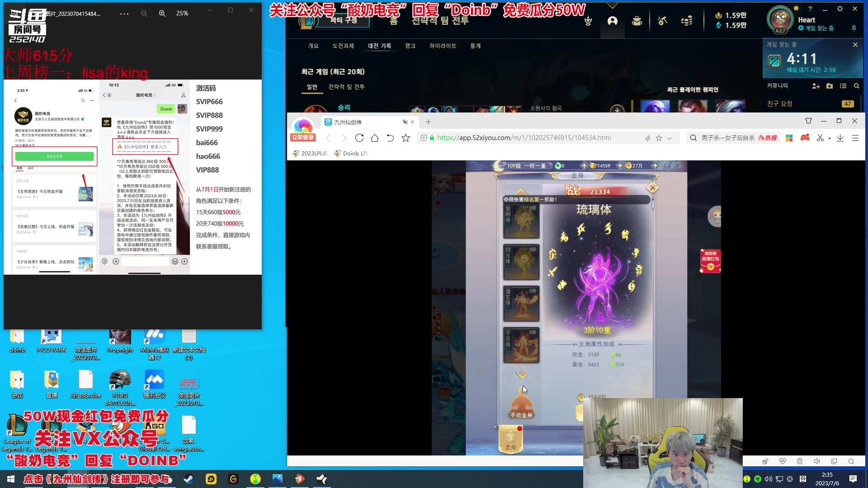Create a new friend folder in community panel

pos(830,86)
